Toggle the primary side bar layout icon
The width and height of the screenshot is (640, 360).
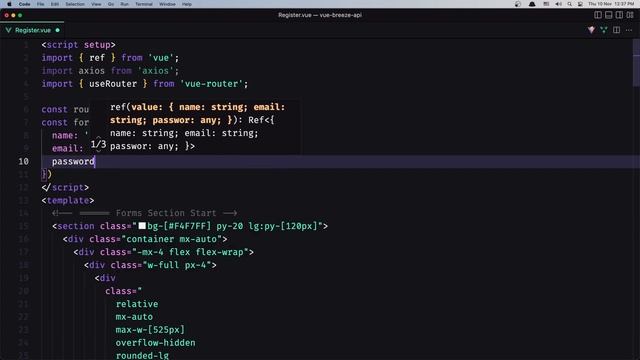tap(598, 15)
